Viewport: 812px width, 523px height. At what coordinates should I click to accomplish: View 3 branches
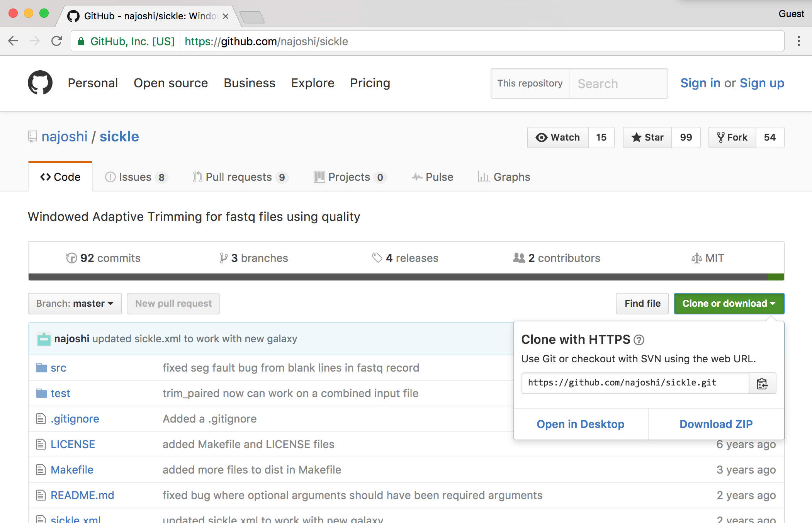pyautogui.click(x=254, y=258)
